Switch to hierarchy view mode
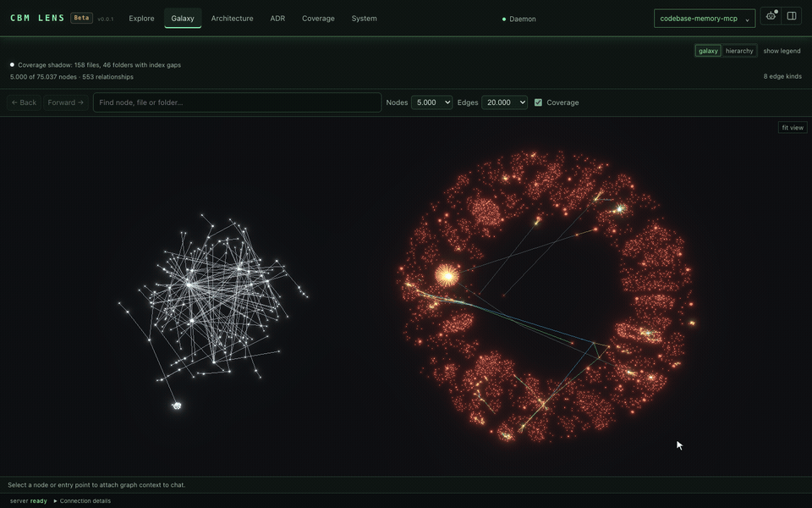This screenshot has height=508, width=812. [x=739, y=51]
